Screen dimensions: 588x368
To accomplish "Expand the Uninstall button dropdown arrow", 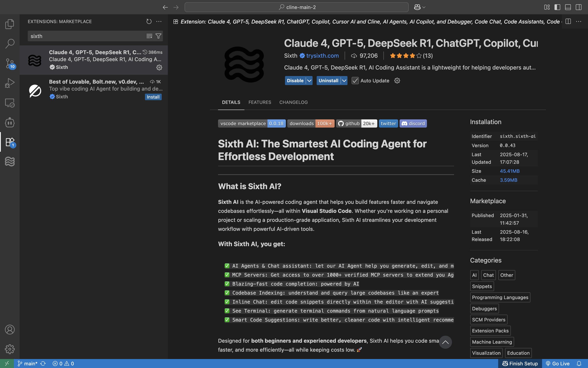I will [x=344, y=81].
